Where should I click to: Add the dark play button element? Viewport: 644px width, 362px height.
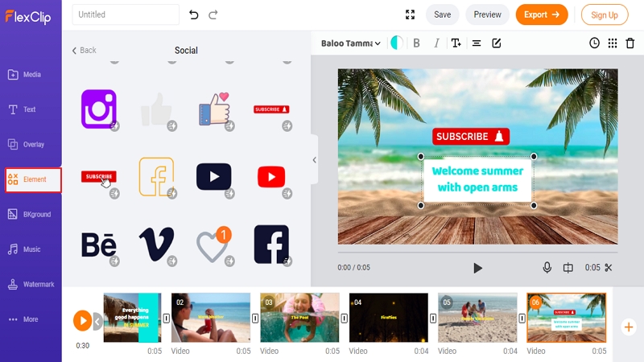[x=213, y=177]
